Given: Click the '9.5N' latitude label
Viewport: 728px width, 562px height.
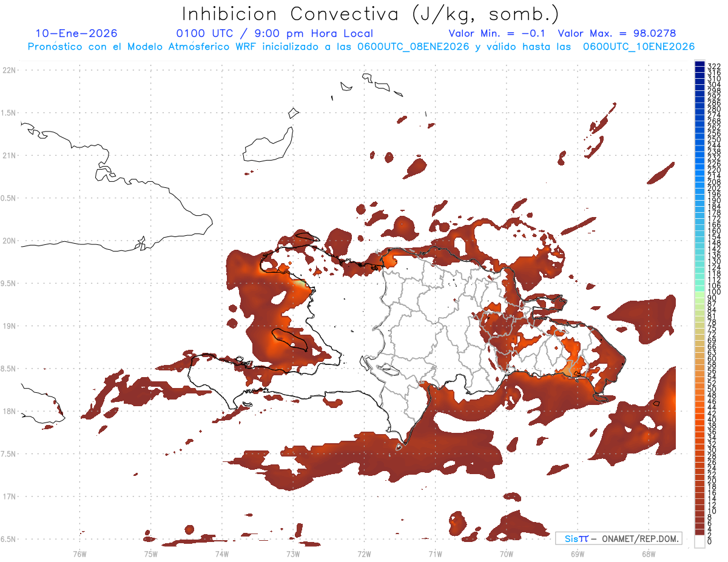Looking at the screenshot, I should click(9, 283).
